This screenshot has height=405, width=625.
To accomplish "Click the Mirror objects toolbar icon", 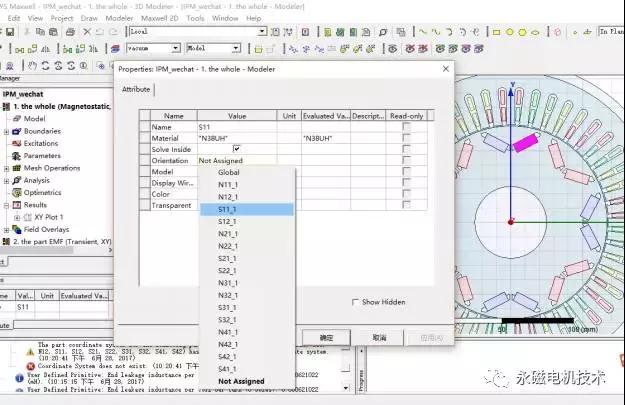I will [46, 49].
